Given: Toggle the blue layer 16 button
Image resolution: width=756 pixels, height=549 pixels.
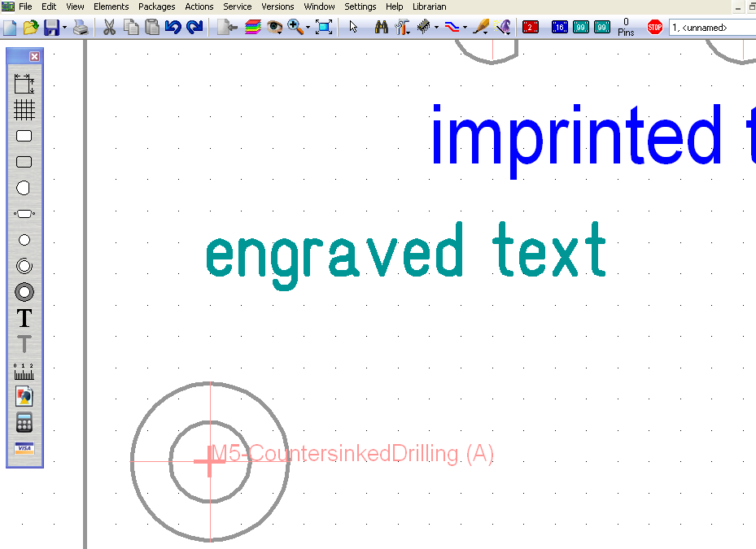Looking at the screenshot, I should tap(560, 28).
